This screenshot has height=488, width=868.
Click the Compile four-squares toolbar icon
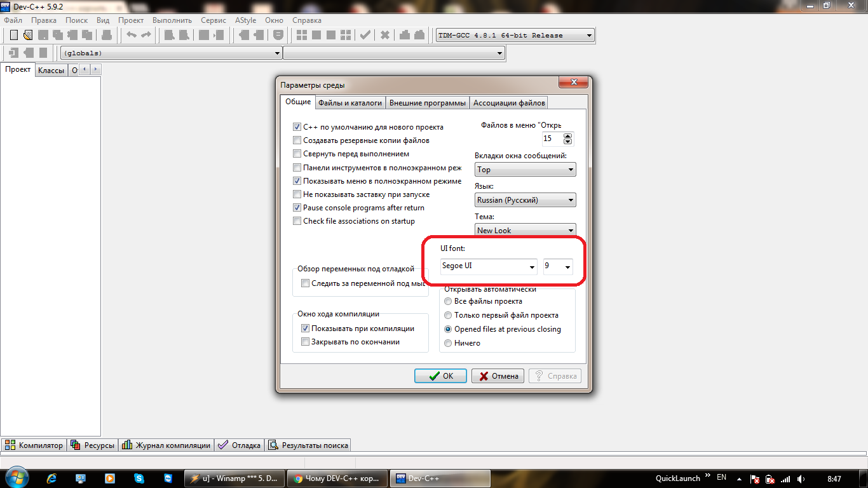302,35
